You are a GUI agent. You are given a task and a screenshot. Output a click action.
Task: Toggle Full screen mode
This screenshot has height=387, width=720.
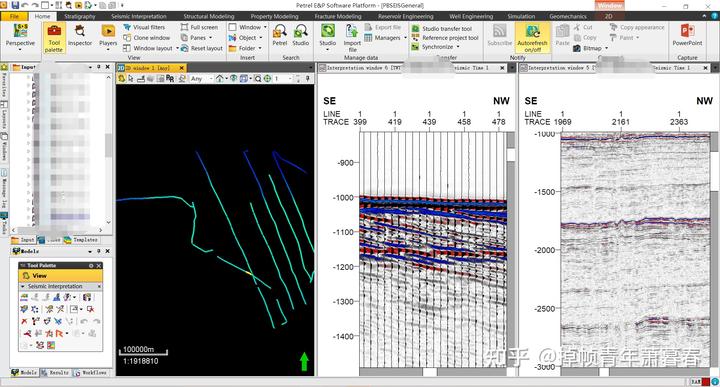[199, 27]
